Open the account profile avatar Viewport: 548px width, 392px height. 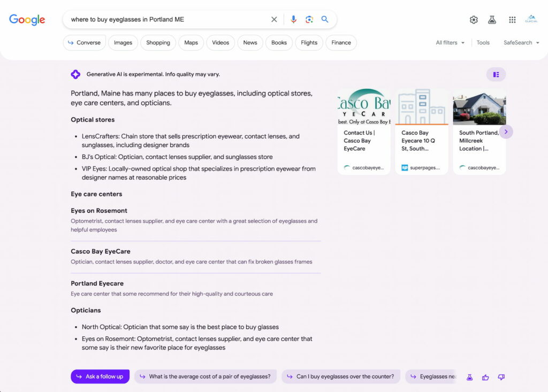pyautogui.click(x=531, y=19)
